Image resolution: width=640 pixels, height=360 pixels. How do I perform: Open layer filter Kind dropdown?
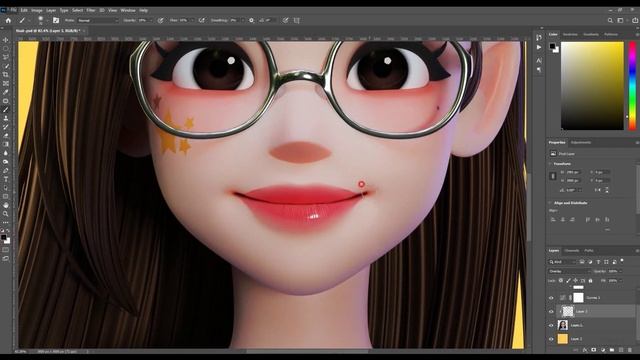562,262
